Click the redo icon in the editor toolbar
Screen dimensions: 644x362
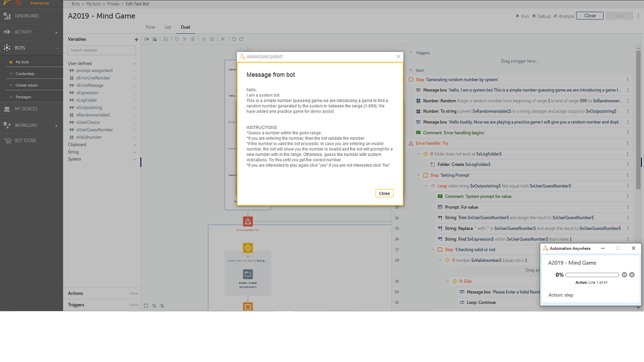point(242,39)
